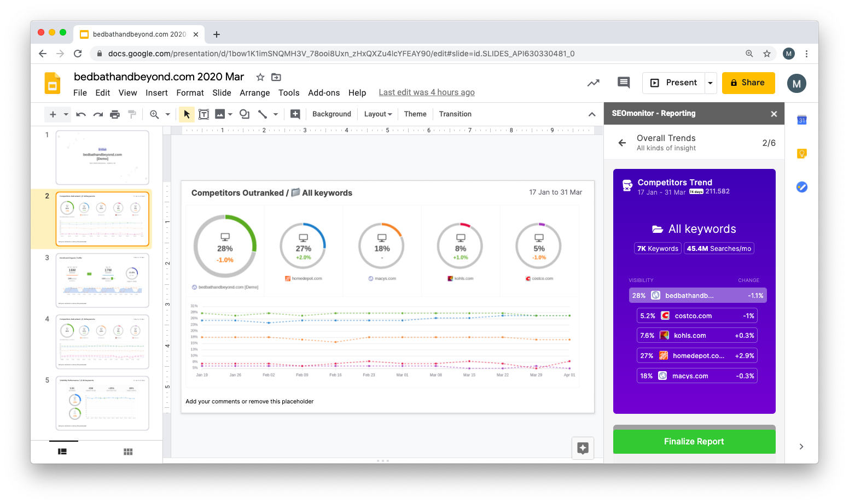Open Google Keep side panel icon
The height and width of the screenshot is (504, 849).
click(802, 154)
